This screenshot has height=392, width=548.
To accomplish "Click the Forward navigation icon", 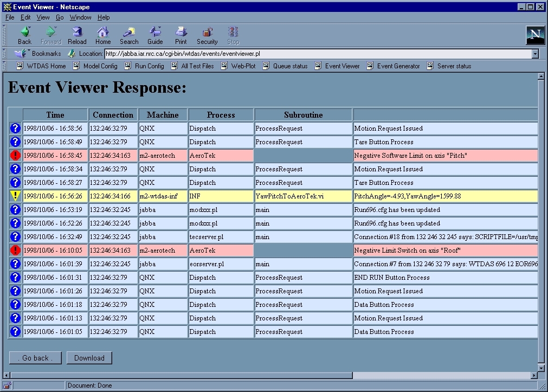I will tap(51, 35).
